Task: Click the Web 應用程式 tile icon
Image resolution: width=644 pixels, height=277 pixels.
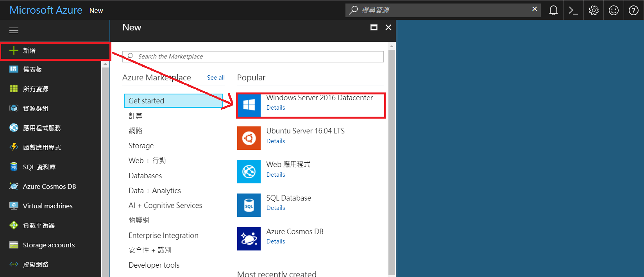Action: [249, 172]
